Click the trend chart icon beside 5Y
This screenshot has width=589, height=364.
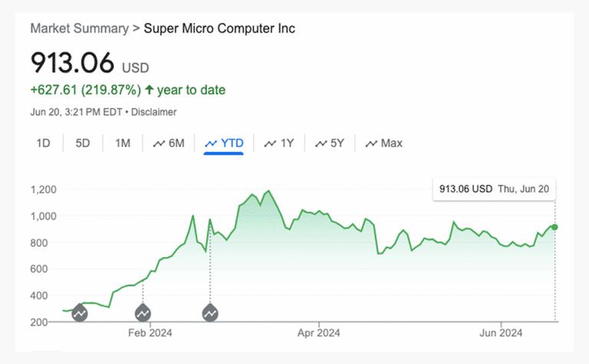tap(321, 143)
